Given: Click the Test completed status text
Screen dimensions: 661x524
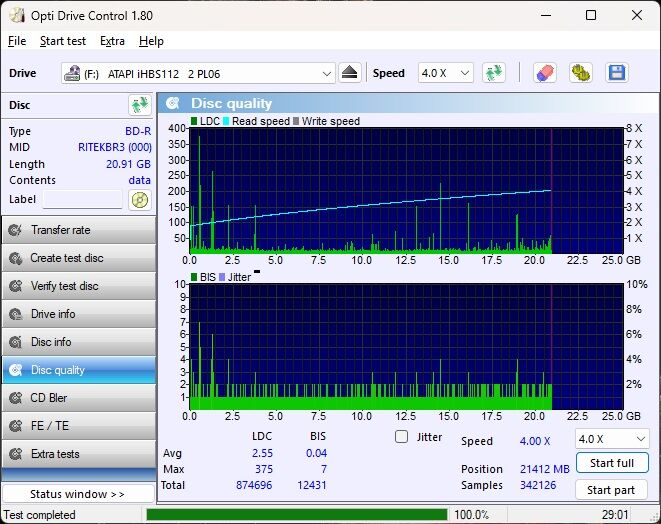Looking at the screenshot, I should click(40, 515).
